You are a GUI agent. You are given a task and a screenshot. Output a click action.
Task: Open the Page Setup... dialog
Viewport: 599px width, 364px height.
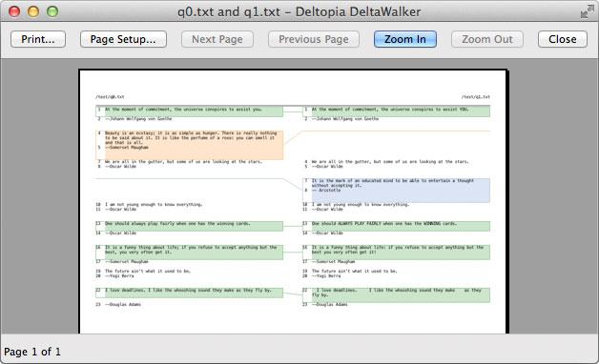[123, 39]
